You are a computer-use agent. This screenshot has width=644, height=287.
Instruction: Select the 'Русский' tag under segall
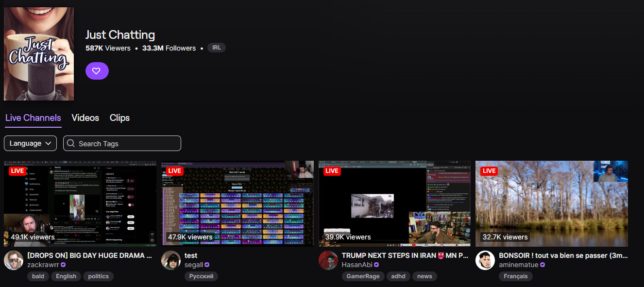(201, 276)
